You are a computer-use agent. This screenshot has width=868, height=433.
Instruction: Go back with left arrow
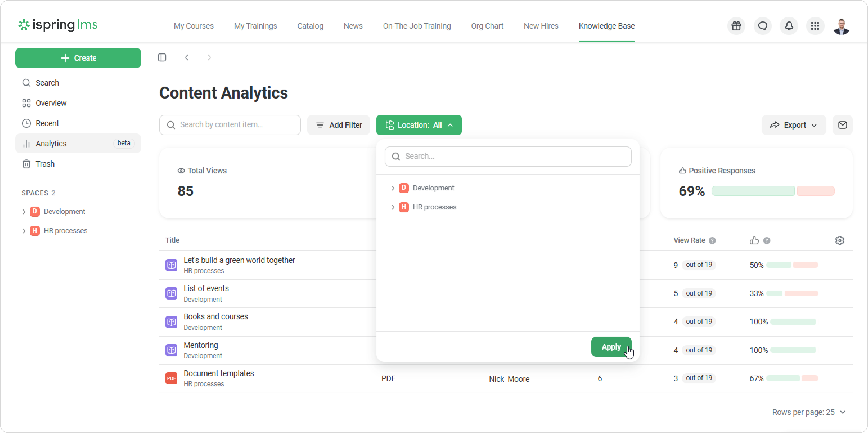tap(187, 58)
